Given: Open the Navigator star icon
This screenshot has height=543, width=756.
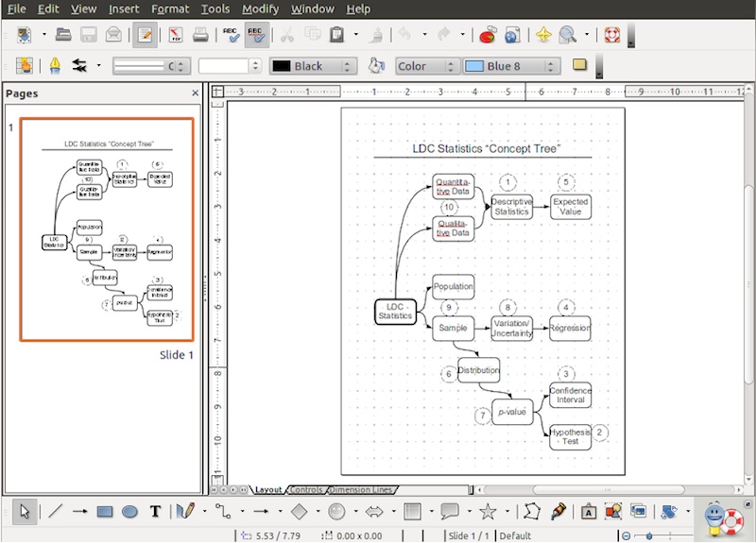Looking at the screenshot, I should point(543,36).
